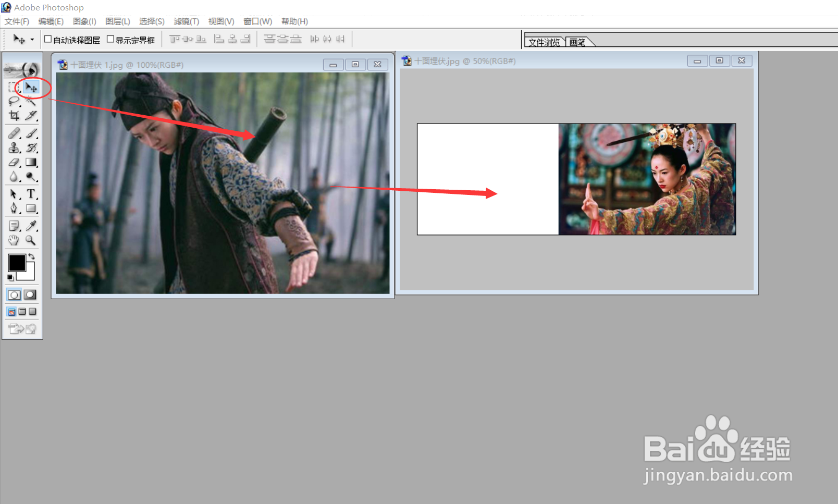Open the 图象(I) menu

pyautogui.click(x=84, y=21)
